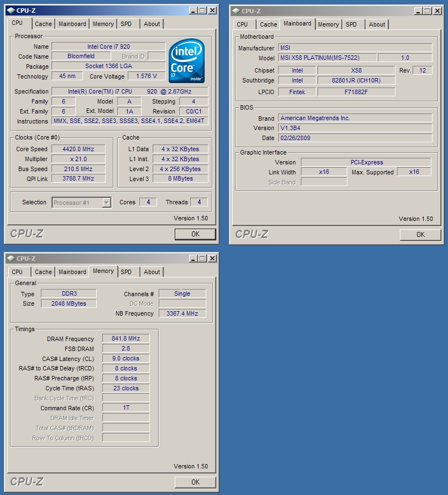Screen dimensions: 448x495
Task: Click the 02/26/2009 BIOS date field
Action: 355,138
